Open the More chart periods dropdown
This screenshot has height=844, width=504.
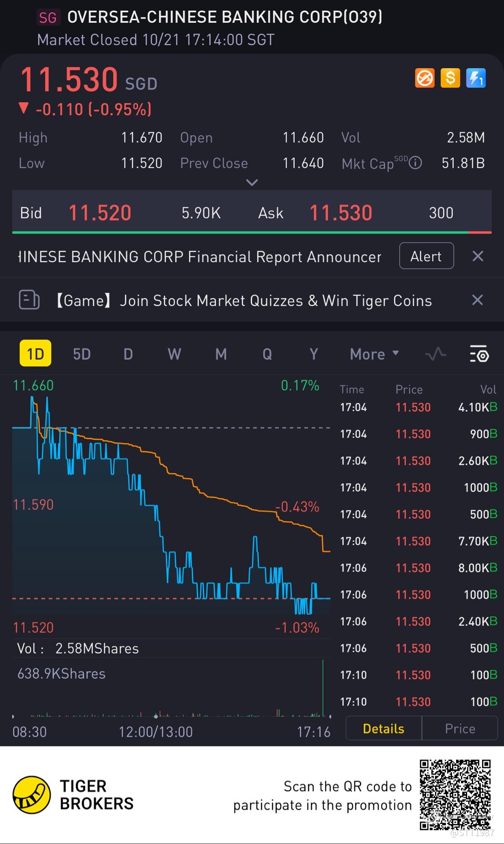(x=375, y=354)
